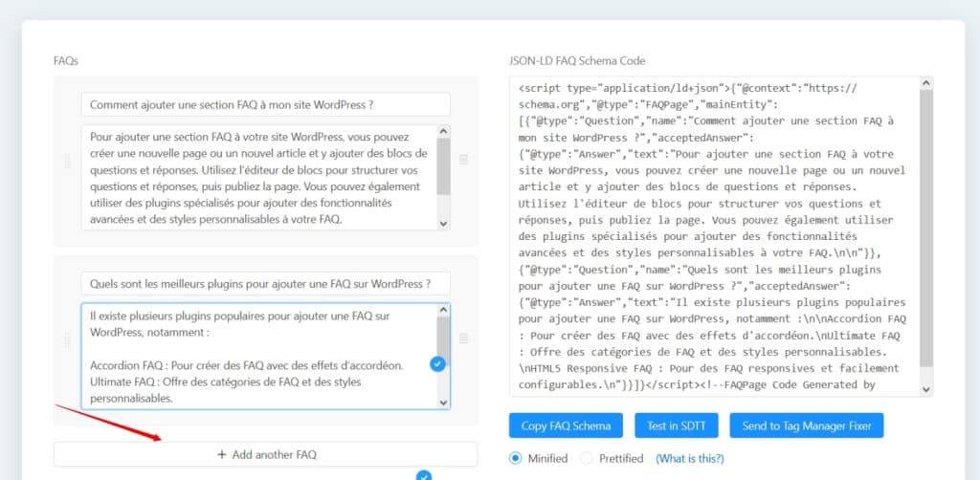This screenshot has height=480, width=980.
Task: Click up arrow of first answer scrollbar
Action: 443,132
